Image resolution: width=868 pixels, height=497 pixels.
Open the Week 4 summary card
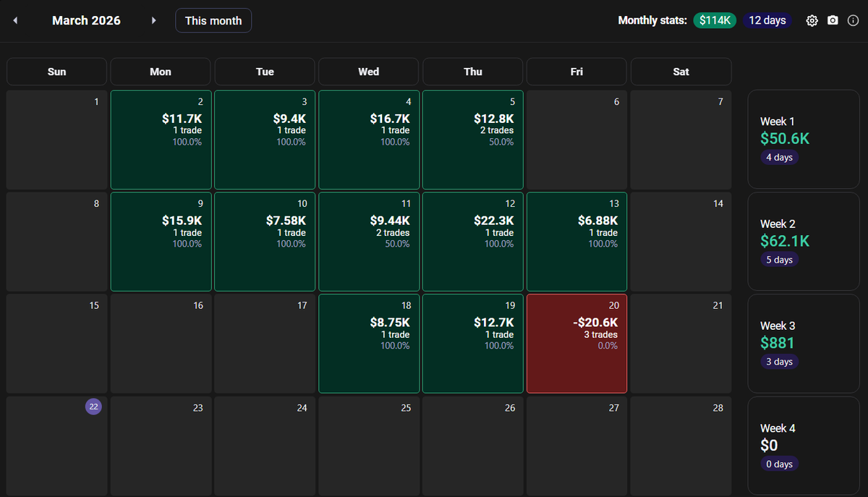[804, 446]
